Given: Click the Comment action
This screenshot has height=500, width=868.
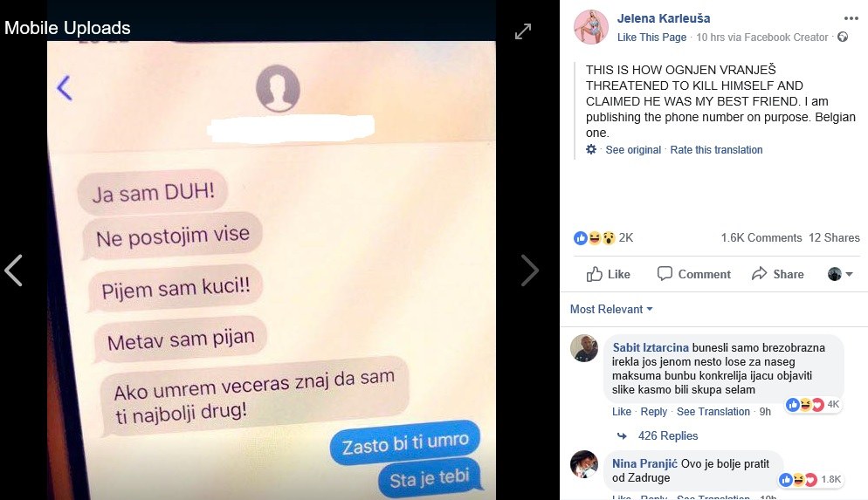Looking at the screenshot, I should tap(693, 274).
